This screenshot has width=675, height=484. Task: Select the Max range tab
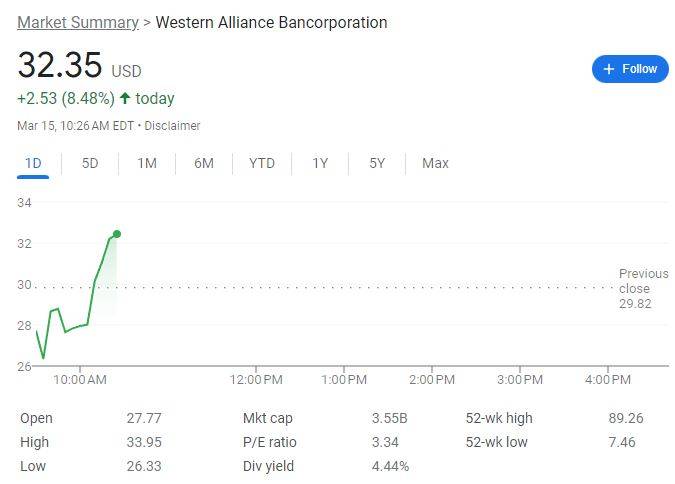pos(435,163)
